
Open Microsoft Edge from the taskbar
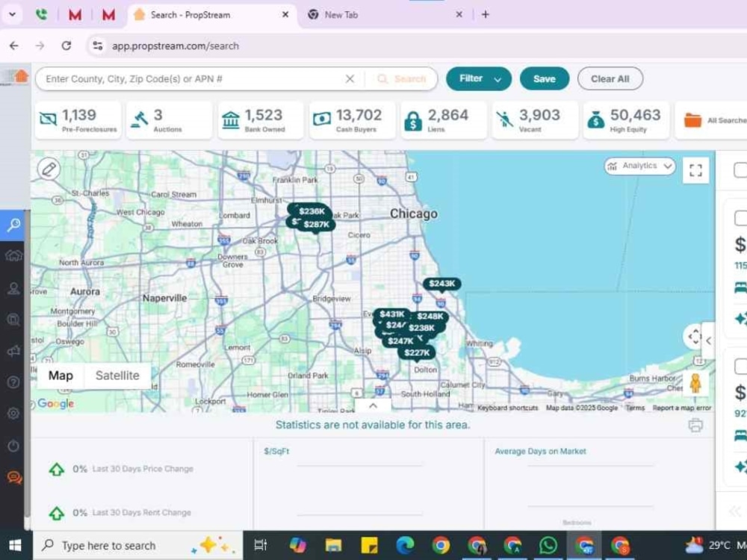click(405, 545)
